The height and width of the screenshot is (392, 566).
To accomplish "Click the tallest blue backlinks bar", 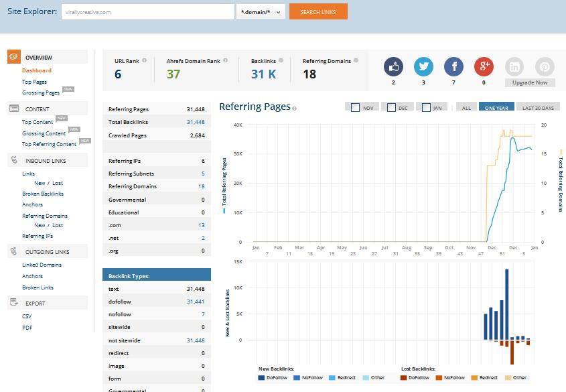I will (507, 304).
